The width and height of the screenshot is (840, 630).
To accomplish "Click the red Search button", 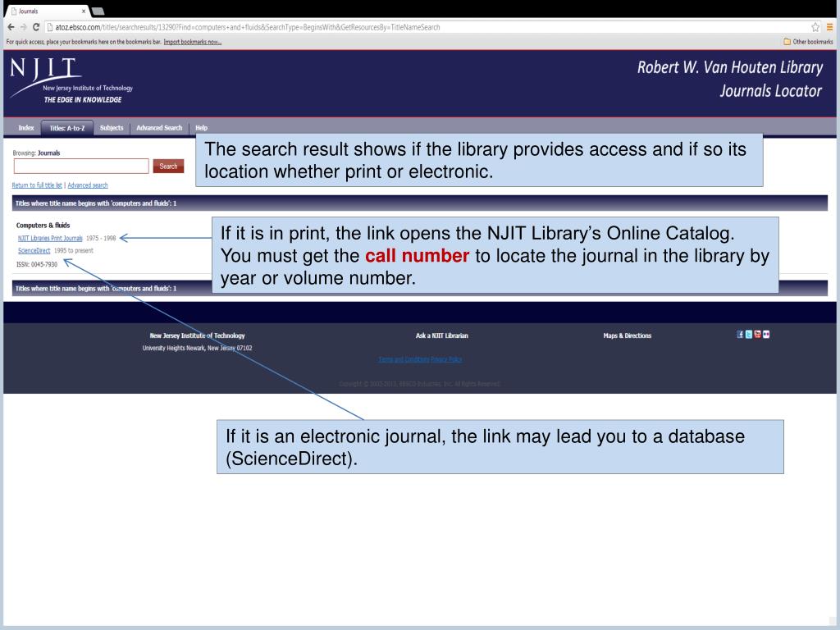I will 168,166.
